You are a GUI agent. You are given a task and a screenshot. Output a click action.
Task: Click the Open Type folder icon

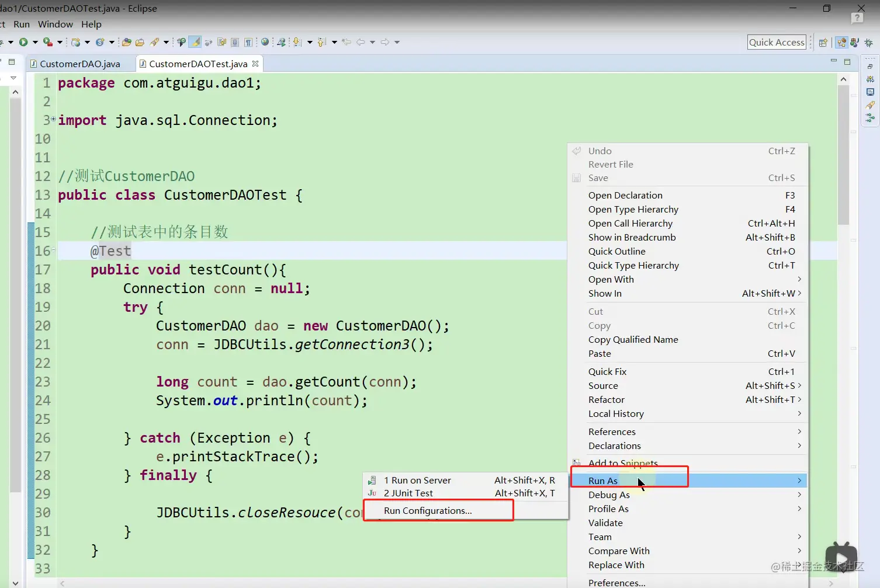[126, 42]
